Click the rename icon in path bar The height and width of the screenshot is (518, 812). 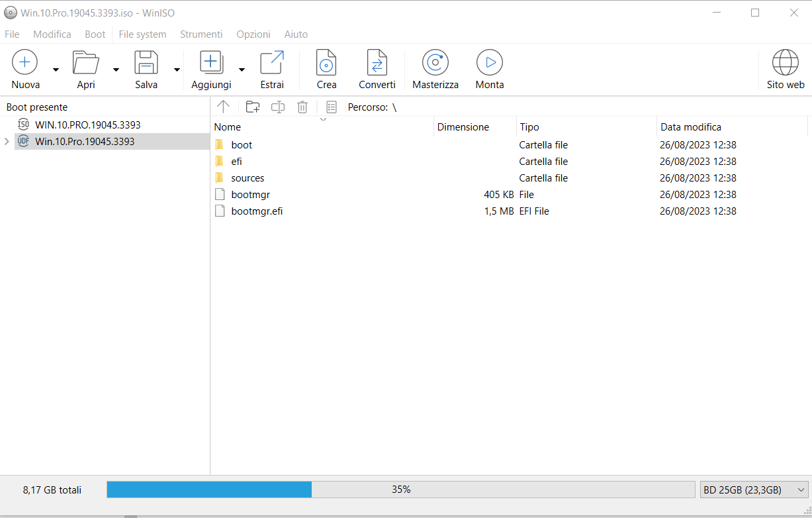coord(278,107)
